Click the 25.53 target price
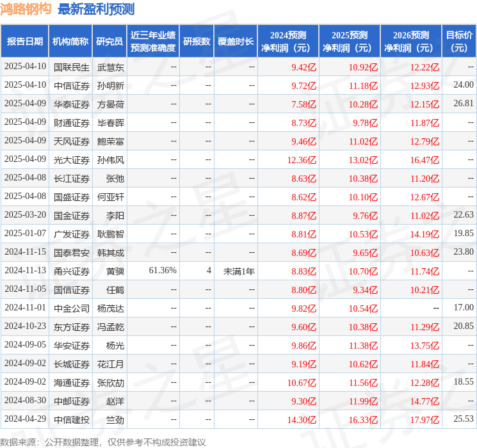The width and height of the screenshot is (477, 448). pos(464,419)
